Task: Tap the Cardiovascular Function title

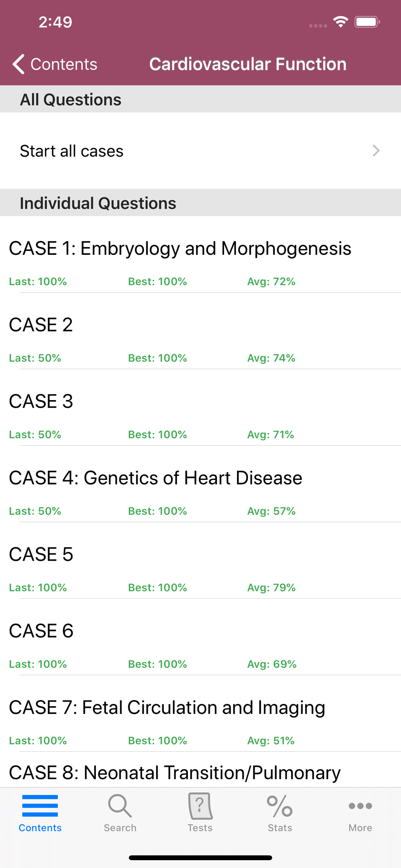Action: coord(248,64)
